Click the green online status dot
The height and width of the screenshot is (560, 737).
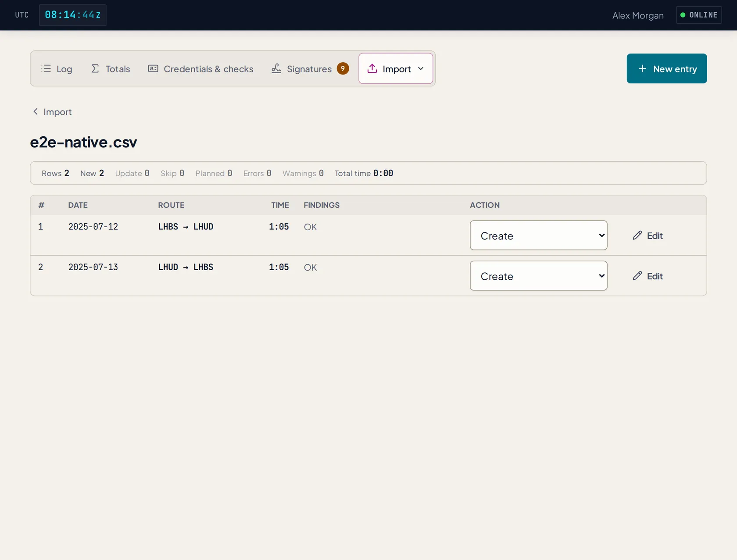pyautogui.click(x=683, y=15)
